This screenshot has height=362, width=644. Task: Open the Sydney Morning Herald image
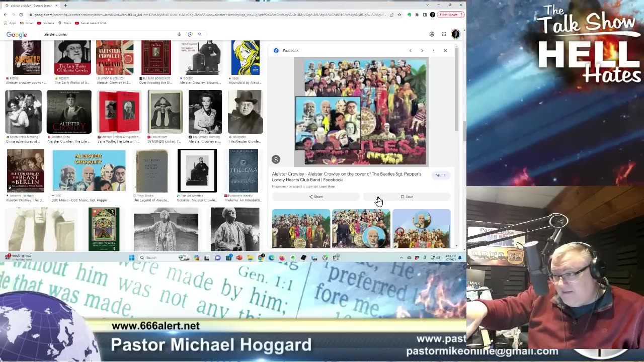tap(205, 112)
